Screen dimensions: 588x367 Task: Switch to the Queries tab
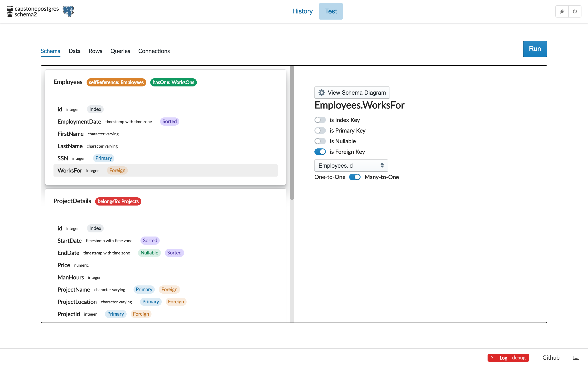[120, 51]
